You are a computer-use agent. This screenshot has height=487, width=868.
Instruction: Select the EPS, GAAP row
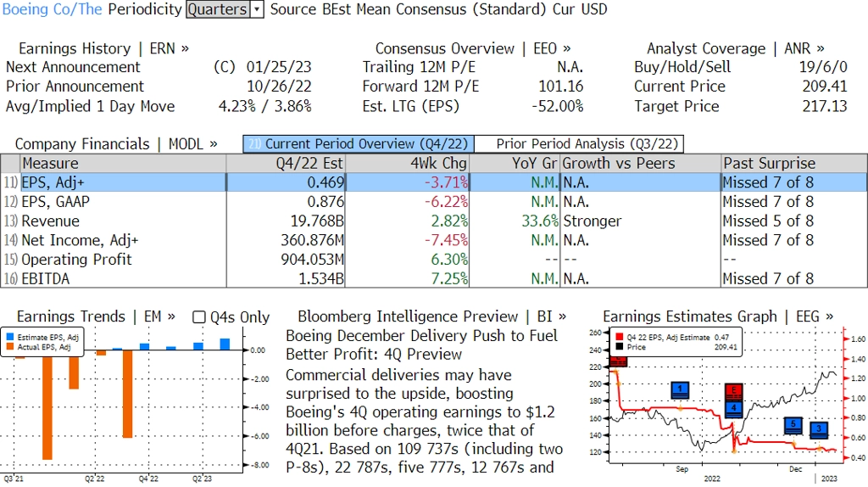(x=434, y=202)
